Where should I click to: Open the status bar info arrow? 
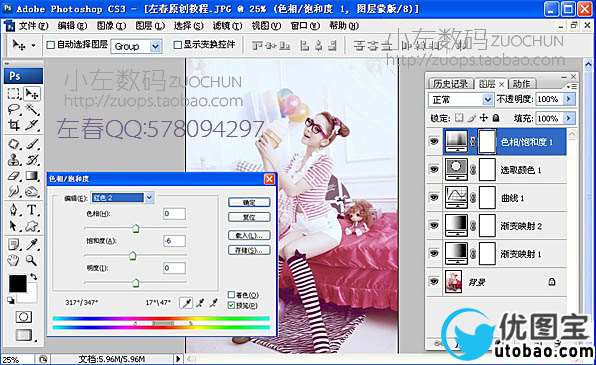[x=178, y=359]
